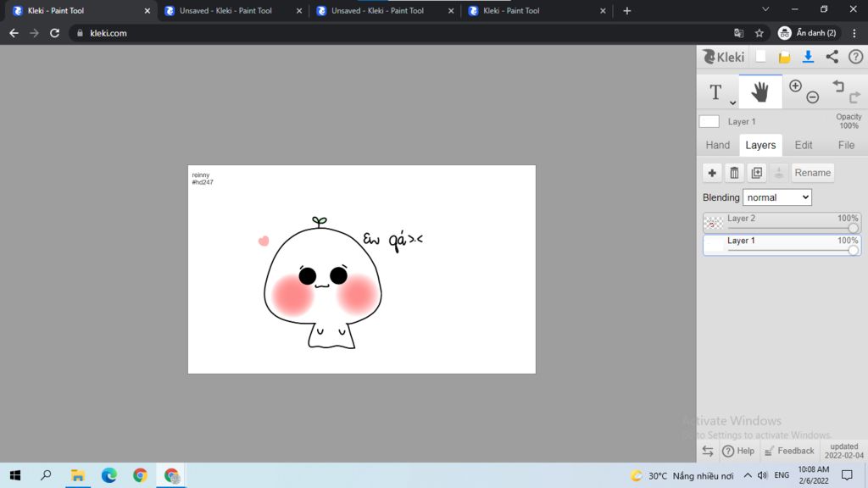
Task: Download the image with the blue arrow icon
Action: click(808, 57)
